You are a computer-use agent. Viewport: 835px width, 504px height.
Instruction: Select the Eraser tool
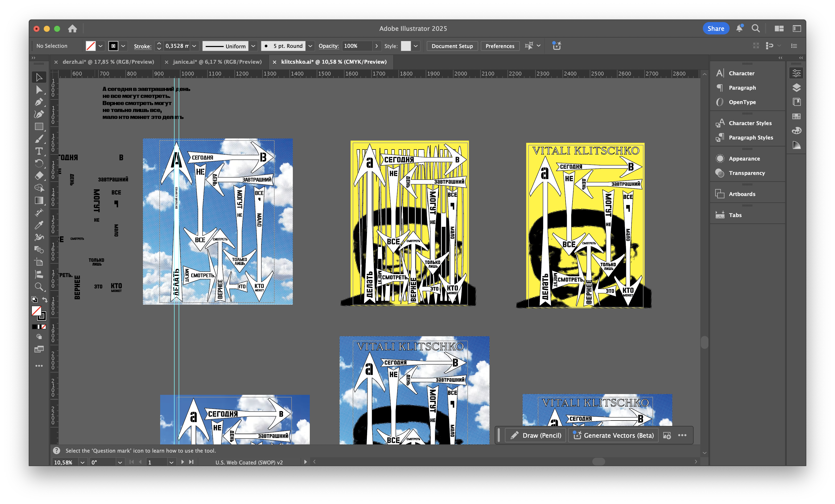(39, 175)
